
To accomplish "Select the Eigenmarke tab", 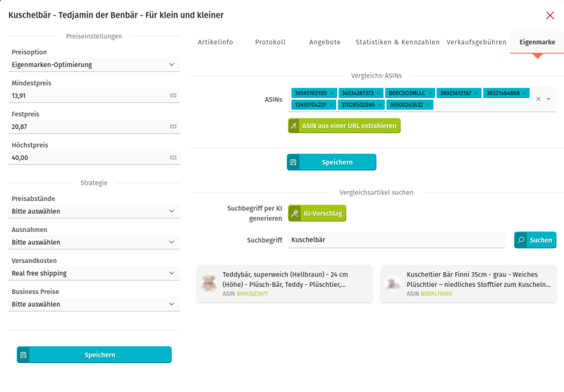I will pyautogui.click(x=537, y=42).
